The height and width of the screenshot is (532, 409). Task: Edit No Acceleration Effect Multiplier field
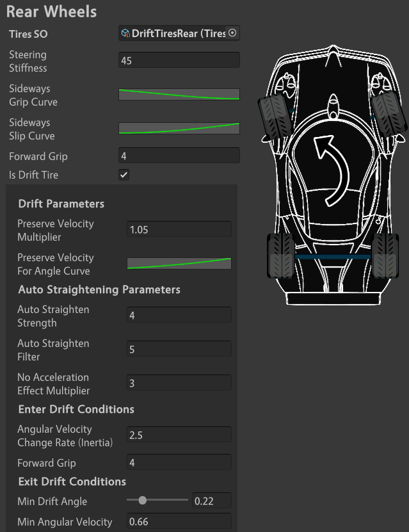(179, 383)
